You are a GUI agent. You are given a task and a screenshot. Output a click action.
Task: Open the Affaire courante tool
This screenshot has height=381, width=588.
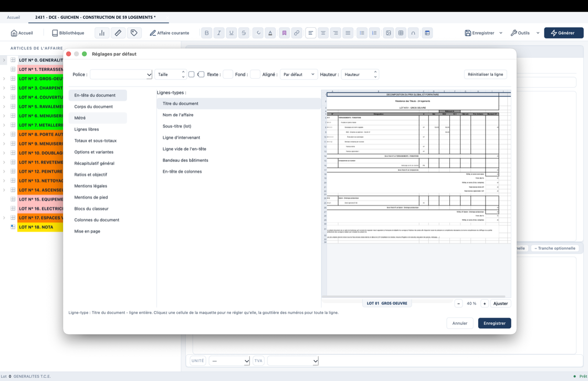click(x=170, y=33)
